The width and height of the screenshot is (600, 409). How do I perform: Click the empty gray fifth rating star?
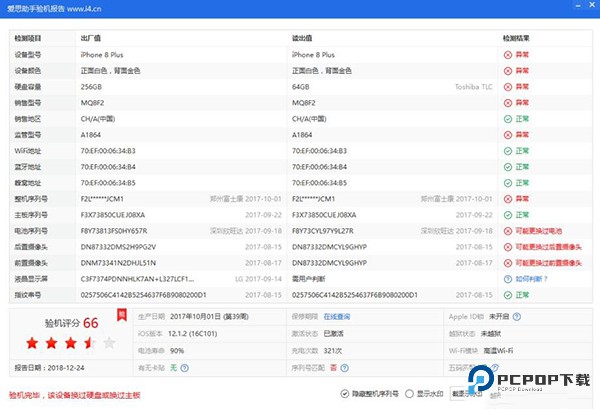109,343
